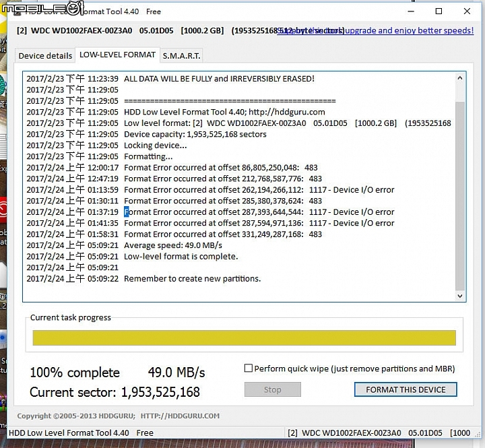Maximize the HDD Low Level Format Tool window
Image resolution: width=485 pixels, height=448 pixels.
coord(439,11)
